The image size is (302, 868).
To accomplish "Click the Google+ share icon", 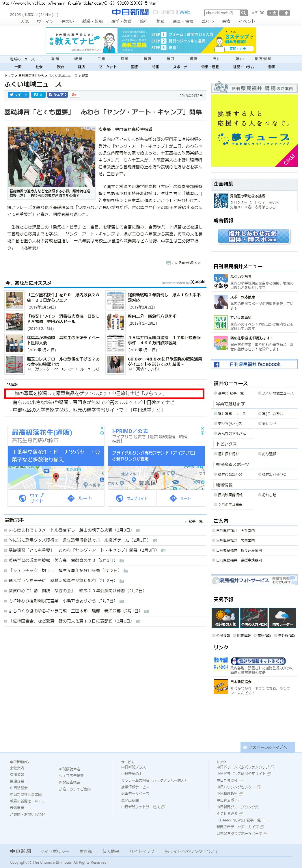I will click(x=74, y=95).
